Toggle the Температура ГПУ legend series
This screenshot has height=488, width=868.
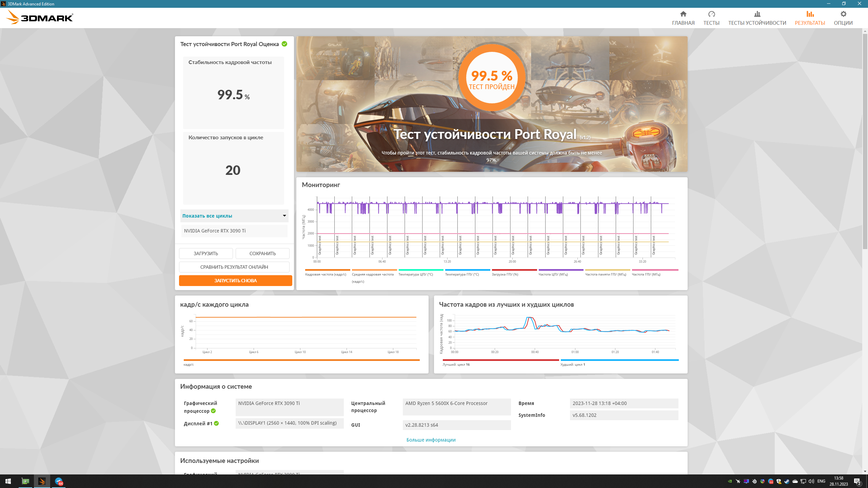tap(462, 274)
